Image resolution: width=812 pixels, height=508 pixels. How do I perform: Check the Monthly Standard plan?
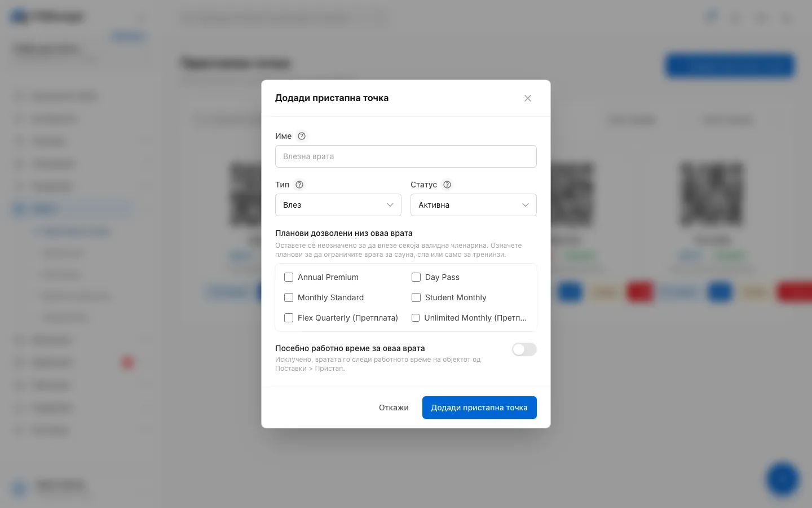point(289,297)
